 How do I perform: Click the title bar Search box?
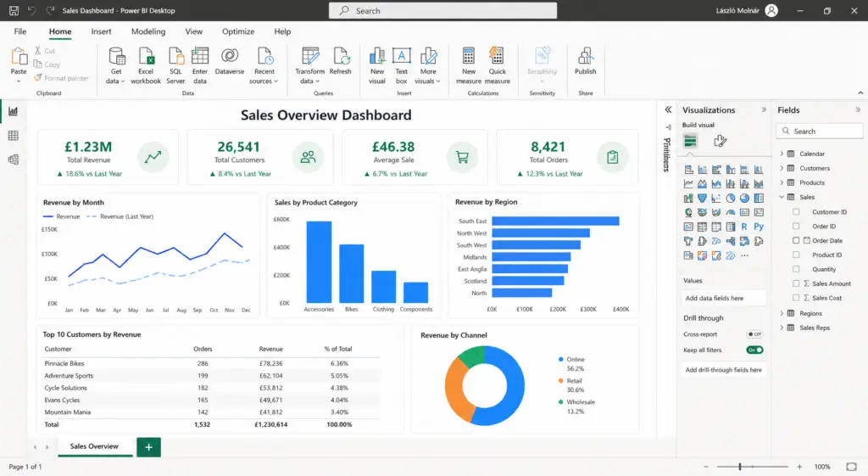click(442, 10)
